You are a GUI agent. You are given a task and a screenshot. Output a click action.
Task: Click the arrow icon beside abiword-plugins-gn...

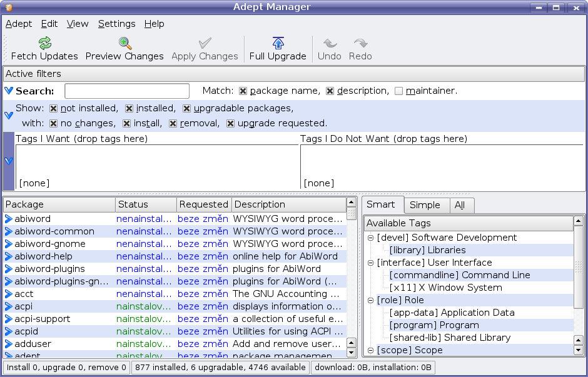pyautogui.click(x=8, y=281)
